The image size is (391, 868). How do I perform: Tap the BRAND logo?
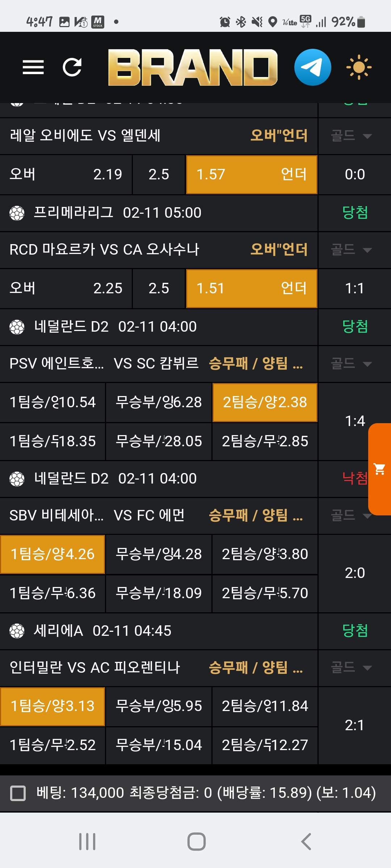193,67
